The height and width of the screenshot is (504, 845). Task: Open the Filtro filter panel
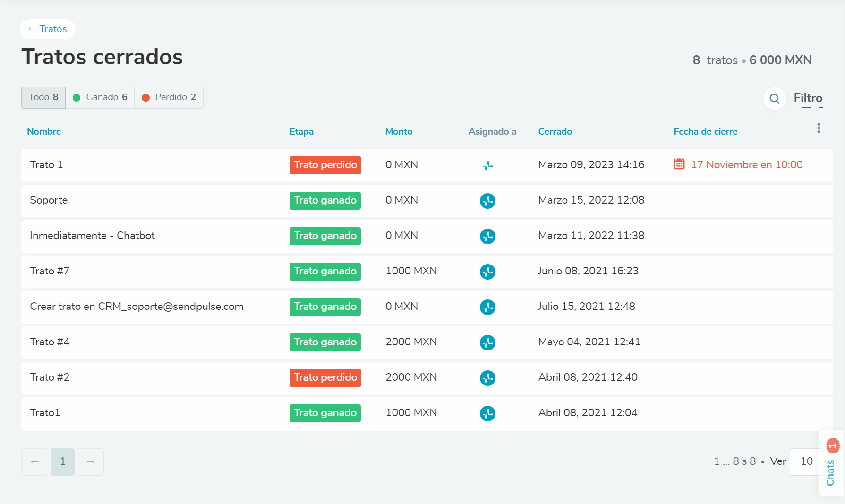point(808,98)
